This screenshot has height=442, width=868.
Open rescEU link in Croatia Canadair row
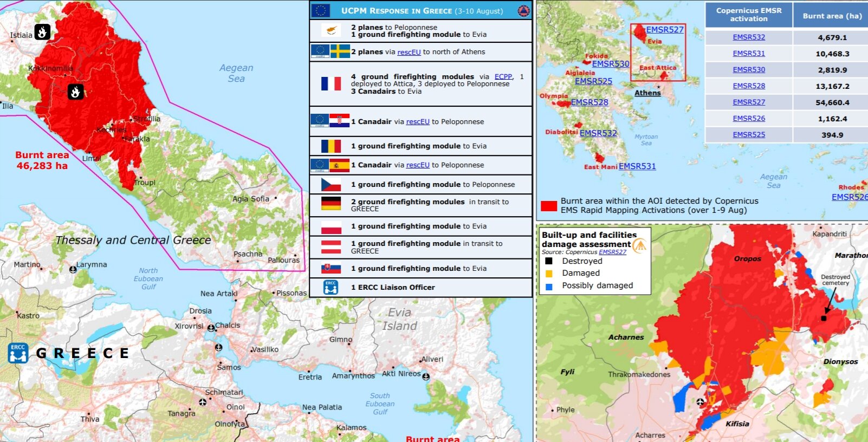(418, 122)
